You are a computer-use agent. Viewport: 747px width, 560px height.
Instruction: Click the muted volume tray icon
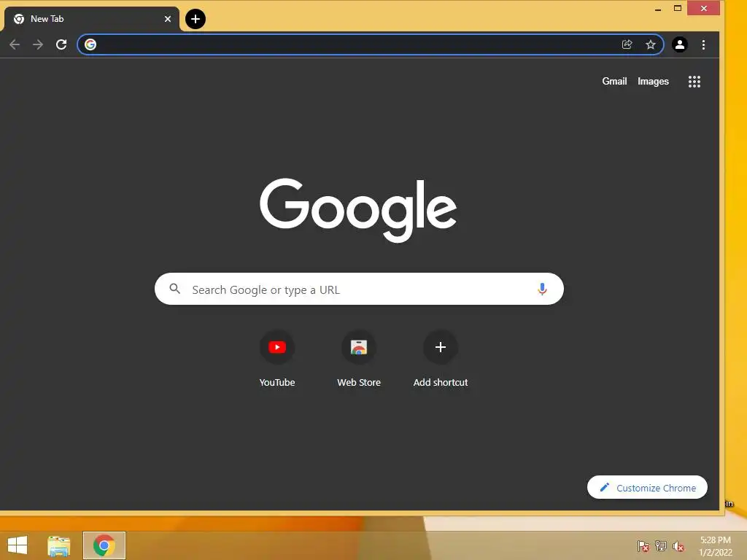678,546
